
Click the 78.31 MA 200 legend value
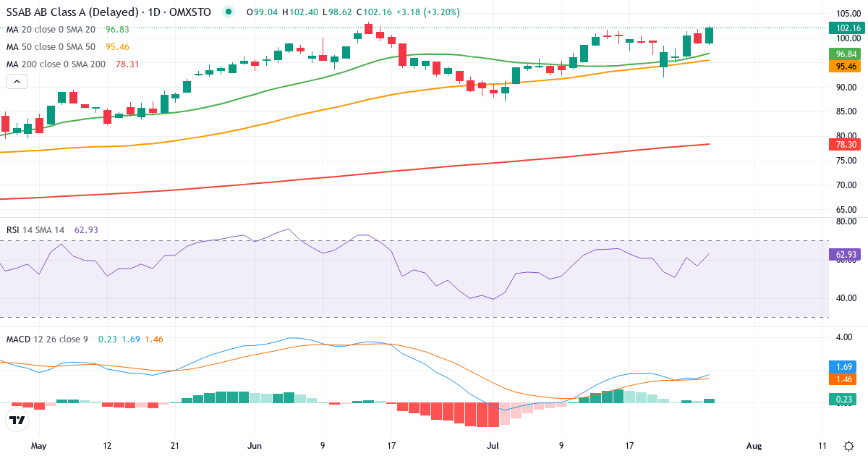pos(127,64)
